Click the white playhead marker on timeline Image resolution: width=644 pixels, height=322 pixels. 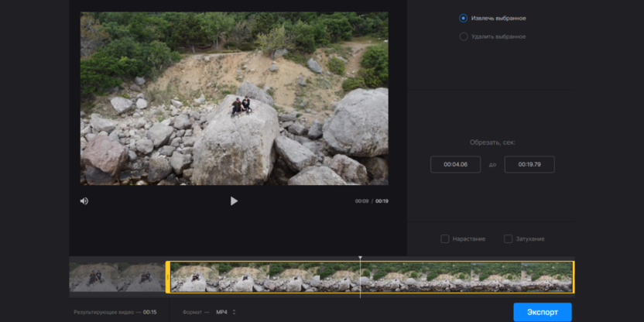coord(360,259)
